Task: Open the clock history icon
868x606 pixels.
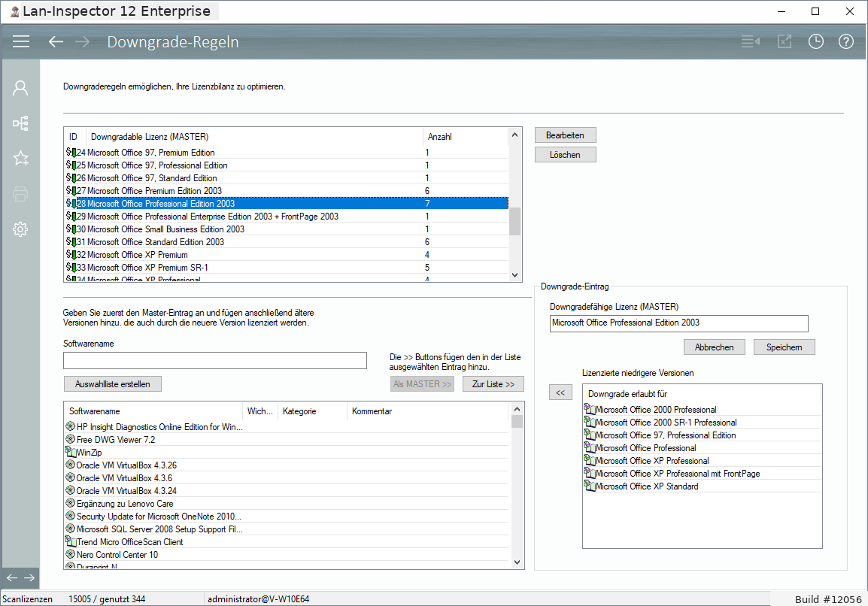Action: 816,41
